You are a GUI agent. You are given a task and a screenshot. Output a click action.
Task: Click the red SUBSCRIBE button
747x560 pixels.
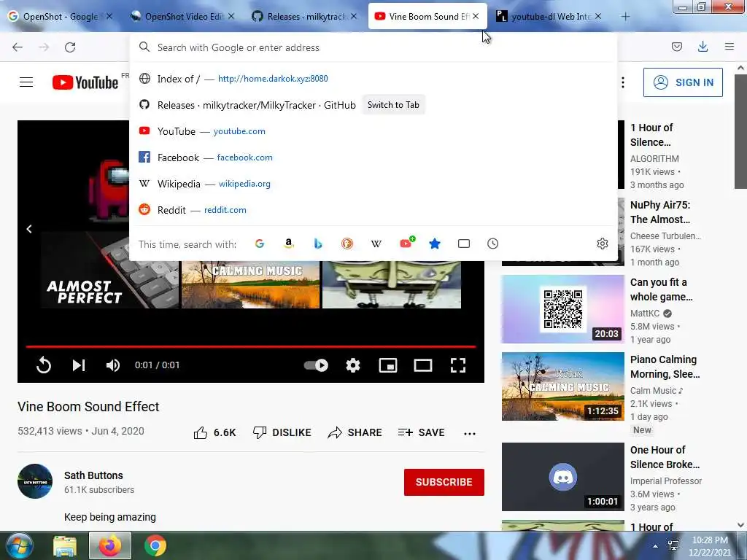[444, 482]
